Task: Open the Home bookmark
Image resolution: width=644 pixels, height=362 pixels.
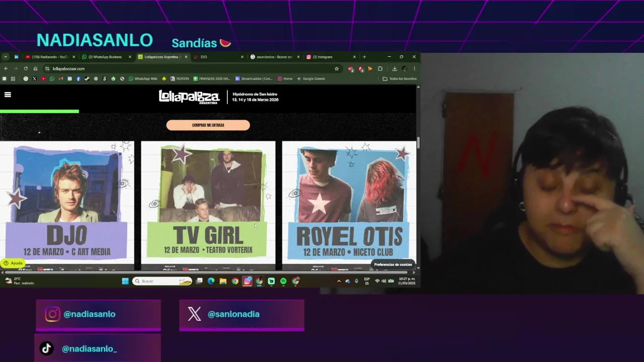Action: point(285,78)
